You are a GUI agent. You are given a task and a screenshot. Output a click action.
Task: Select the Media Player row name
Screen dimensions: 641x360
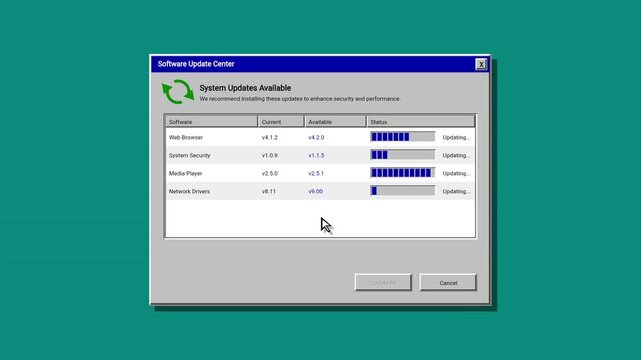pos(185,173)
